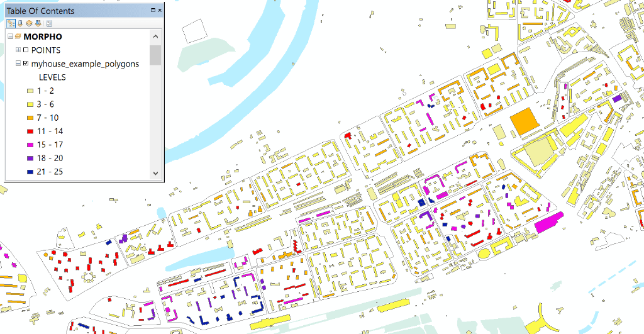Select the myhouse_example_polygons layer name
Screen dimensions: 644x334
pyautogui.click(x=85, y=64)
